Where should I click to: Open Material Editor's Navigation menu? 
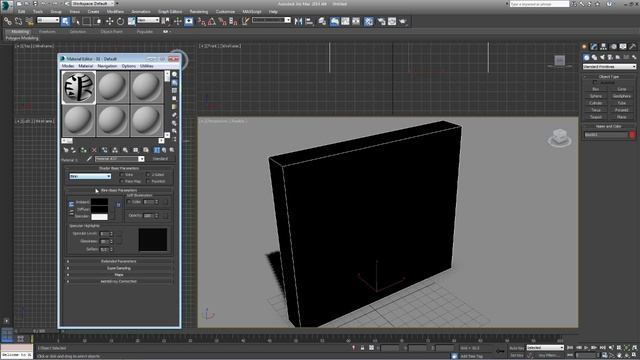[107, 66]
